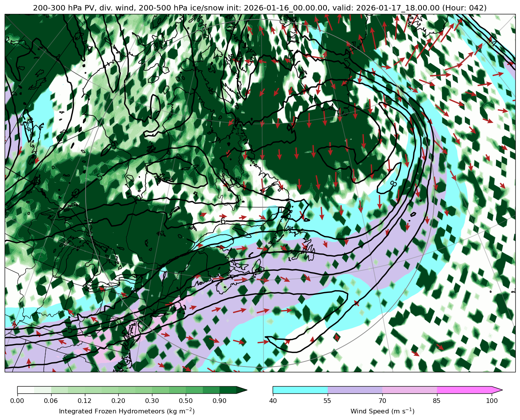Pick the light pink 70–85 wind speed segment

(x=409, y=390)
